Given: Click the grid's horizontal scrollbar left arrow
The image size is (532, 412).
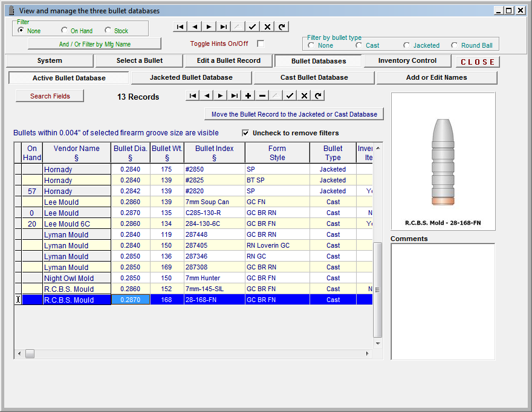Looking at the screenshot, I should click(19, 353).
